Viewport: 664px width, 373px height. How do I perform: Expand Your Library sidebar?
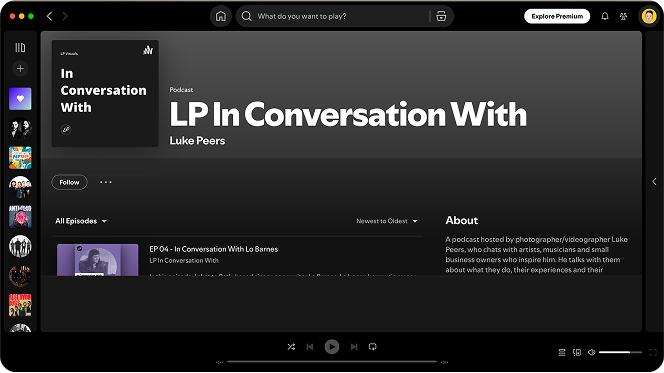pyautogui.click(x=20, y=47)
